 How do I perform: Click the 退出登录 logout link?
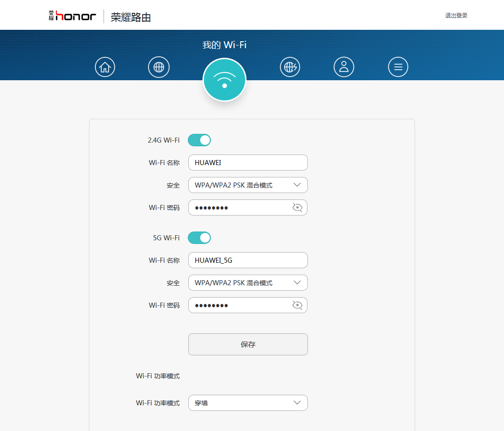coord(456,16)
